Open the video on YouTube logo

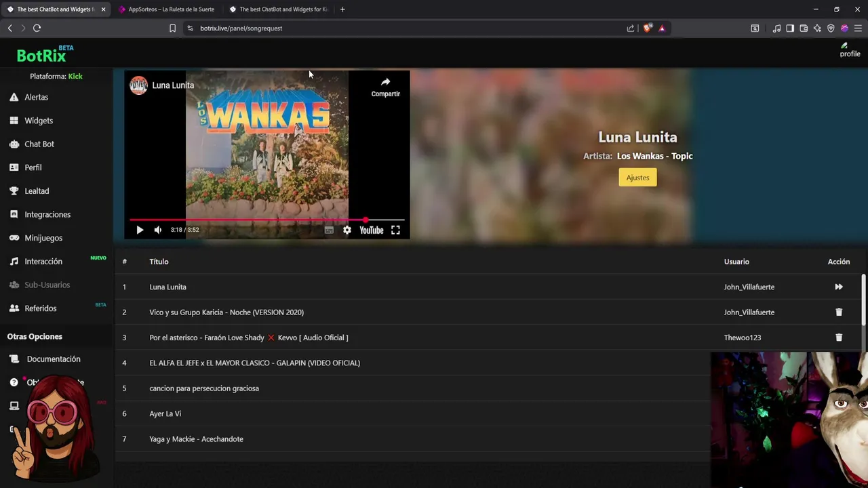tap(371, 230)
